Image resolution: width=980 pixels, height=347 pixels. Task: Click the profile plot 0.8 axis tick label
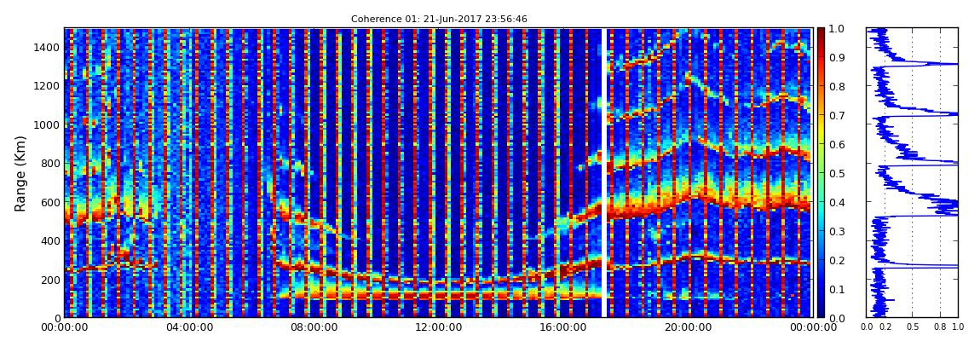941,327
